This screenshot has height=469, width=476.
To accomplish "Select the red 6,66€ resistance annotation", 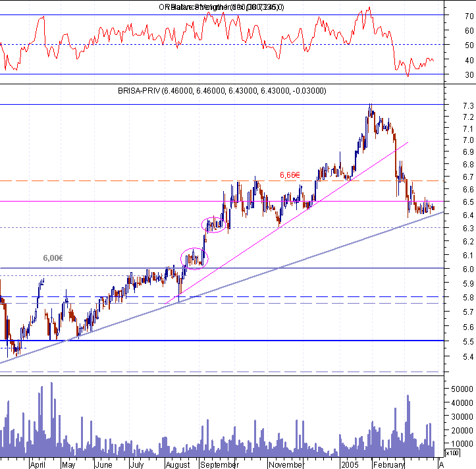I will coord(290,175).
